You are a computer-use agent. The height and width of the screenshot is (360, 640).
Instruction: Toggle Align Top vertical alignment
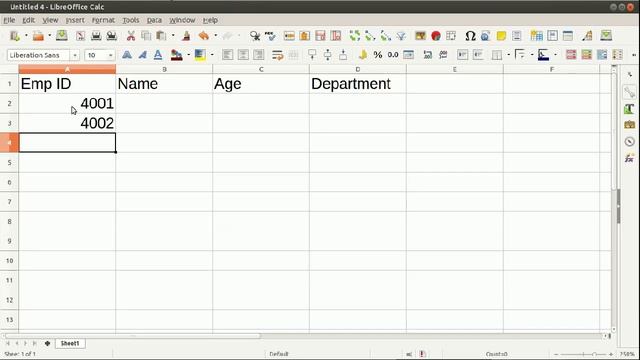[312, 55]
